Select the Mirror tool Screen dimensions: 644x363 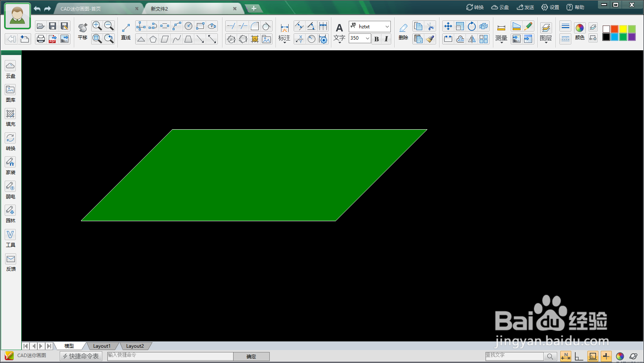pyautogui.click(x=472, y=39)
